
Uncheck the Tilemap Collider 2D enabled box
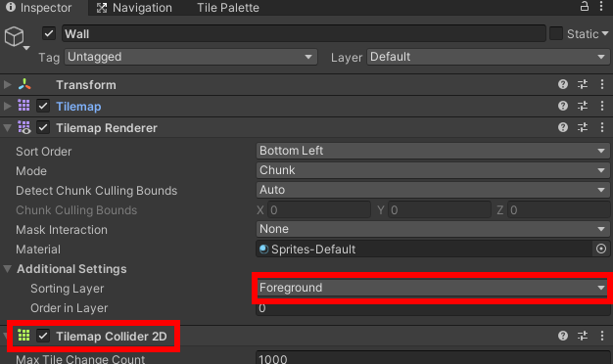(x=43, y=336)
